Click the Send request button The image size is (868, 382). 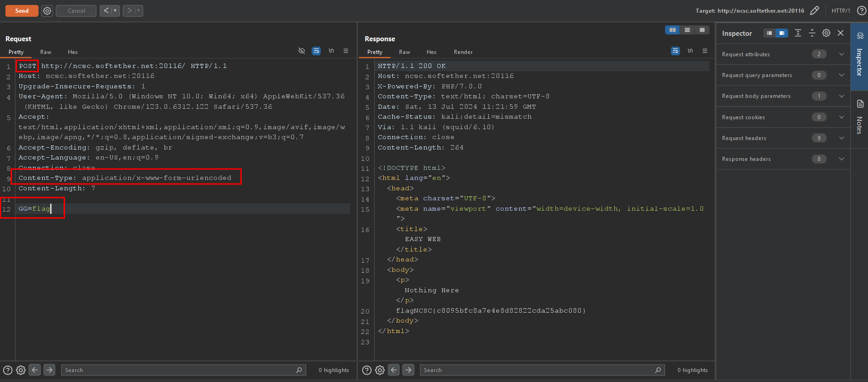pos(21,11)
